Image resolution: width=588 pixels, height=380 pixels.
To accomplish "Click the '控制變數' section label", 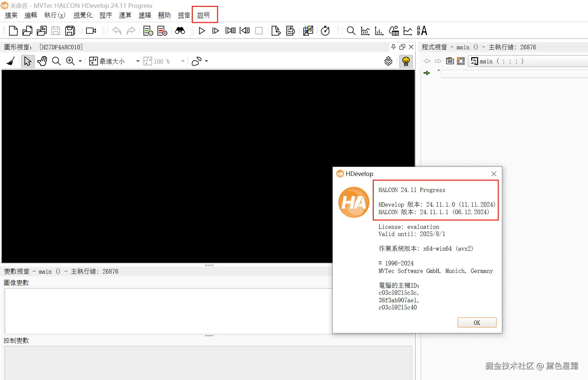I will pyautogui.click(x=16, y=340).
